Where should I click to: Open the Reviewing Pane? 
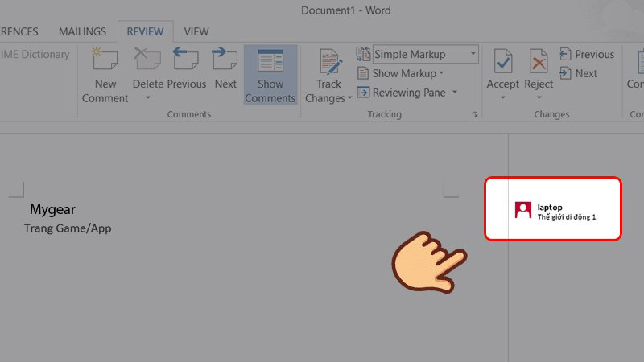point(402,93)
